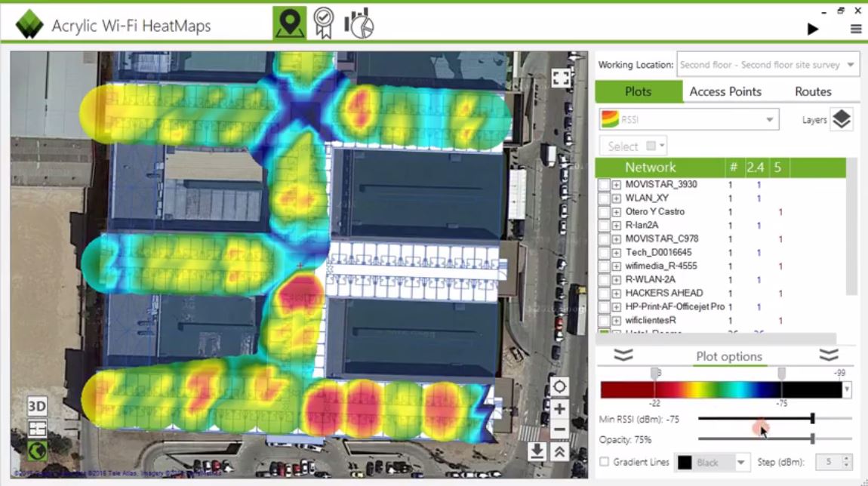Open the Working Location dropdown
The height and width of the screenshot is (486, 868).
click(x=768, y=65)
